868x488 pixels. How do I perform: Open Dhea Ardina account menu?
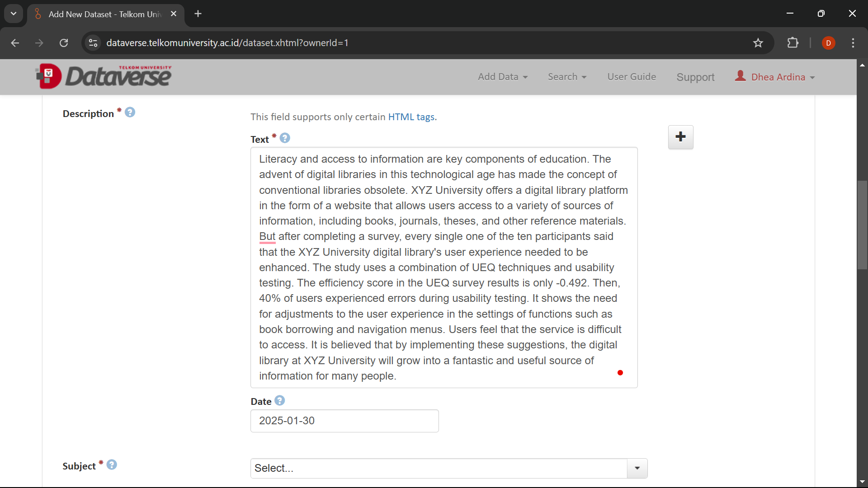(775, 77)
